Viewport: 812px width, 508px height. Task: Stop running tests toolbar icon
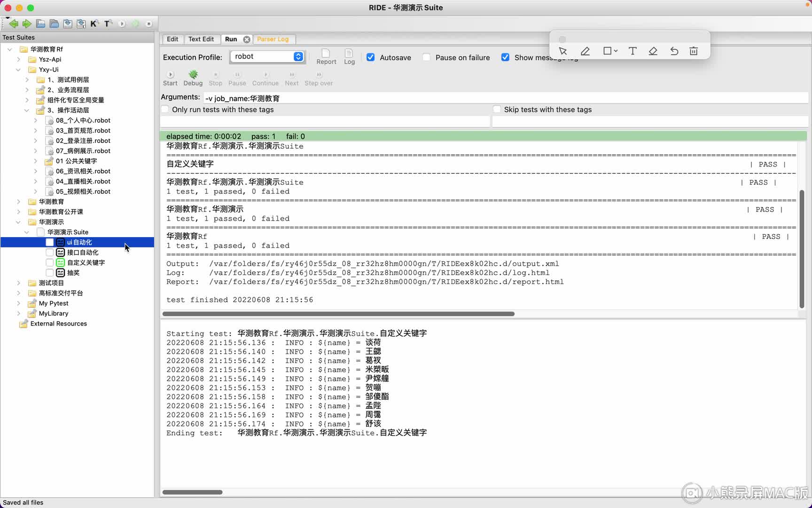pos(148,24)
